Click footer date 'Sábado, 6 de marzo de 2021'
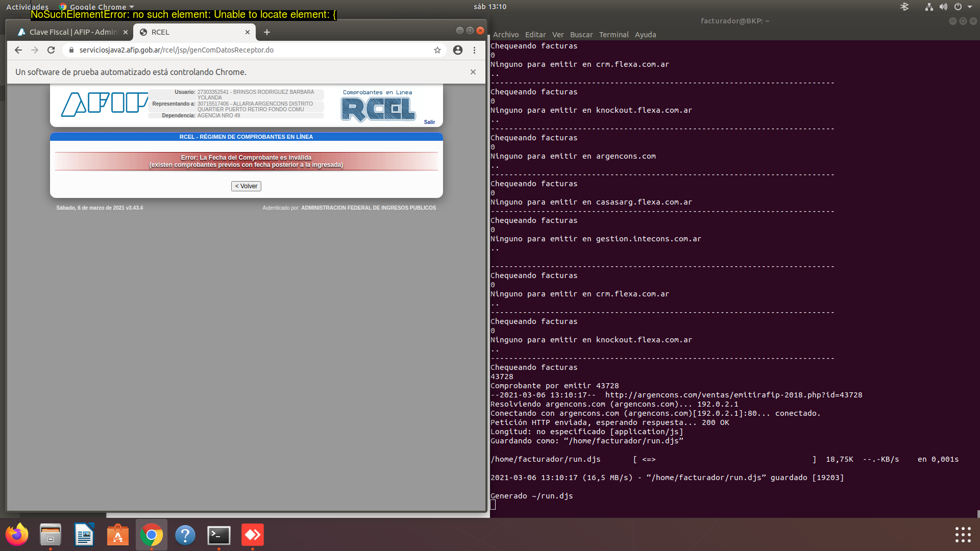 pyautogui.click(x=90, y=208)
